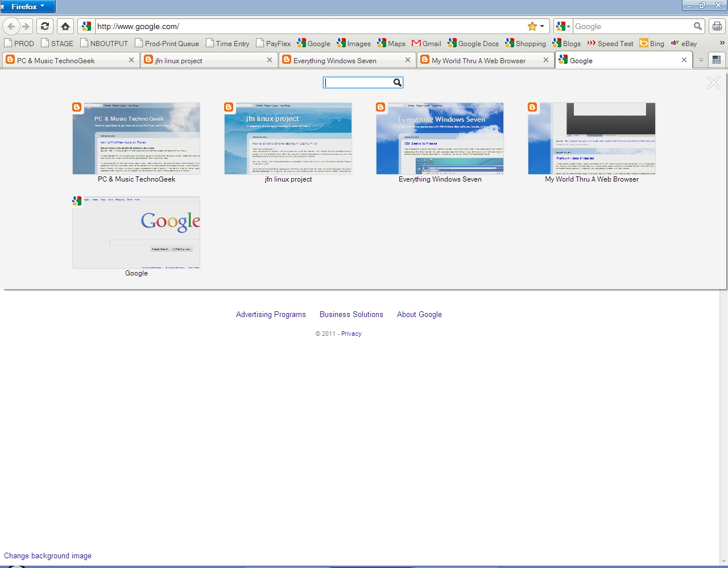Open the Prod-Print Queue bookmark
This screenshot has width=728, height=568.
167,43
